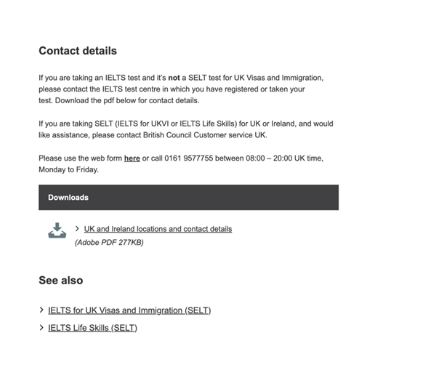The width and height of the screenshot is (422, 374).
Task: Click the Contact details heading
Action: click(78, 51)
